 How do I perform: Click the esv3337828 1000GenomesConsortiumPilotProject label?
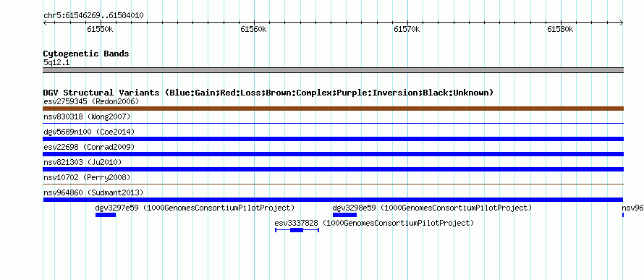coord(374,223)
